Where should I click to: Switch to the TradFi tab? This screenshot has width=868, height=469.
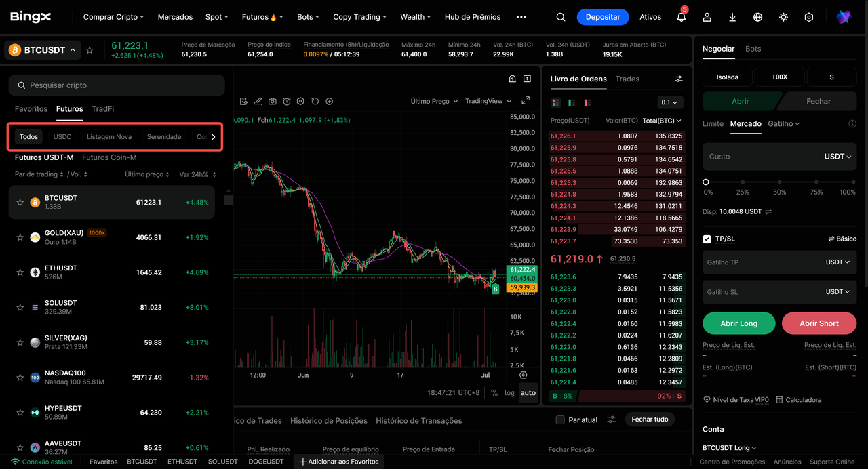(102, 108)
